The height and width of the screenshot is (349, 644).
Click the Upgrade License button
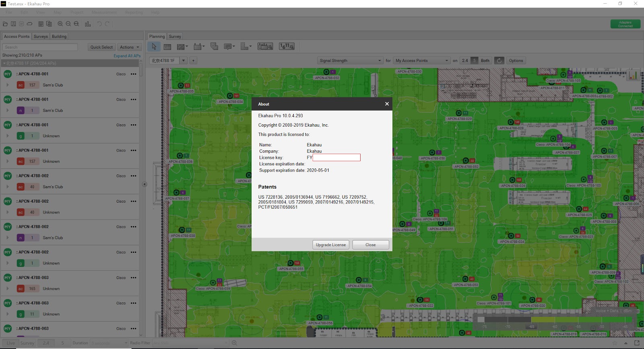331,244
